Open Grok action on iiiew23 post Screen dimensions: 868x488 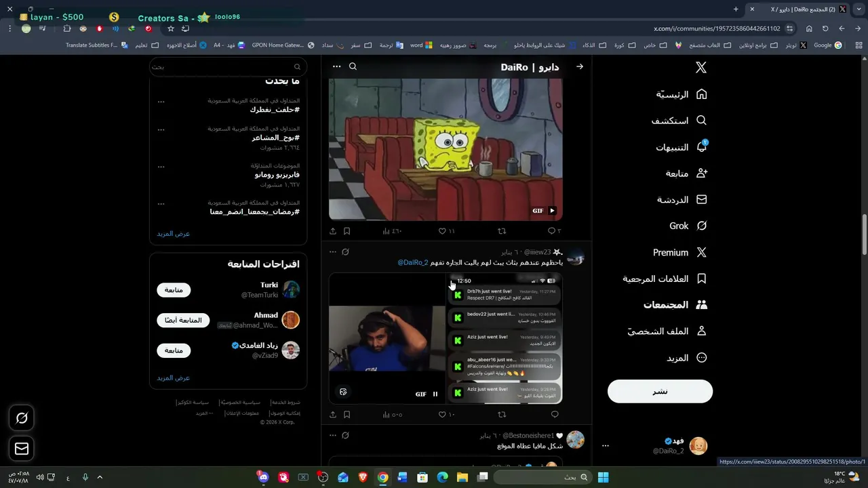pyautogui.click(x=345, y=252)
